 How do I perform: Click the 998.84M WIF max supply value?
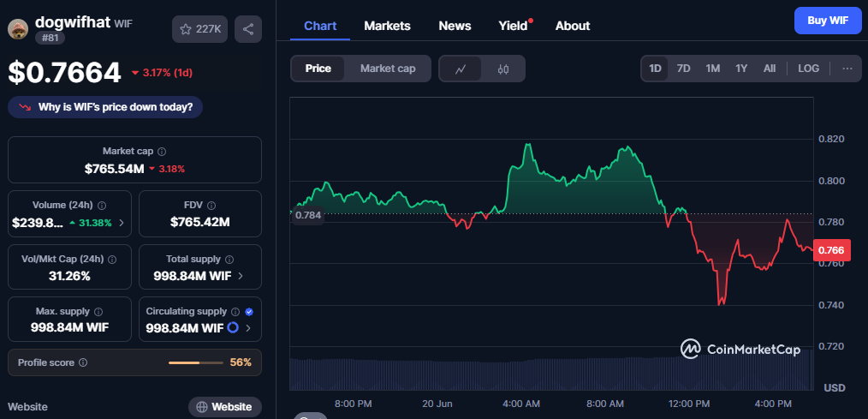tap(69, 327)
